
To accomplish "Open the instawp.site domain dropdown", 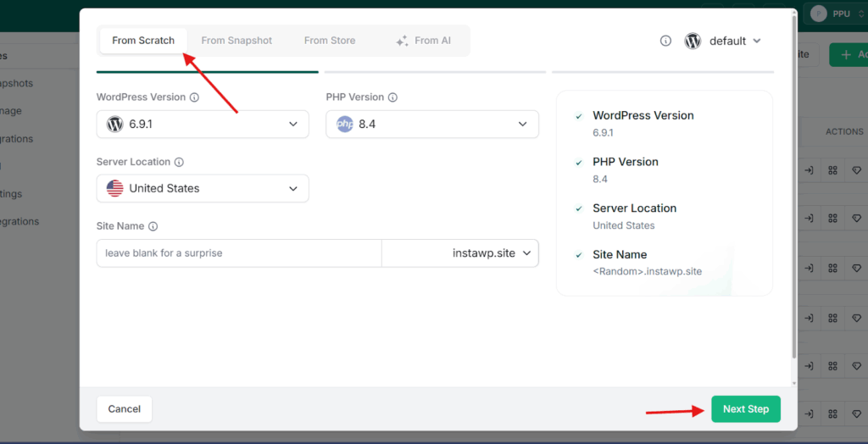I will pyautogui.click(x=460, y=253).
